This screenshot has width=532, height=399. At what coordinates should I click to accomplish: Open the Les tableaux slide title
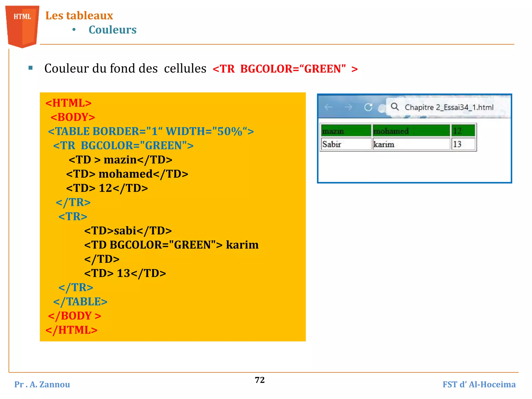(x=79, y=16)
